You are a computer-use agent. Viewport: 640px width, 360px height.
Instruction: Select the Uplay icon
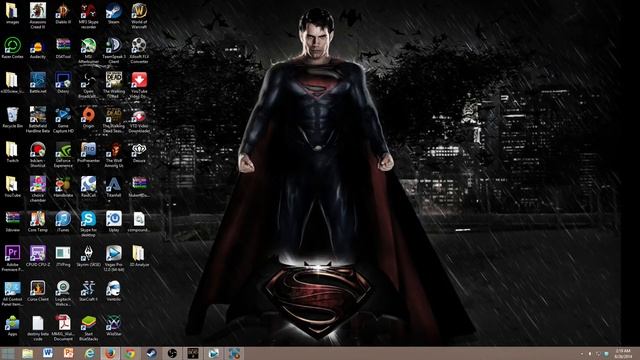[x=113, y=222]
